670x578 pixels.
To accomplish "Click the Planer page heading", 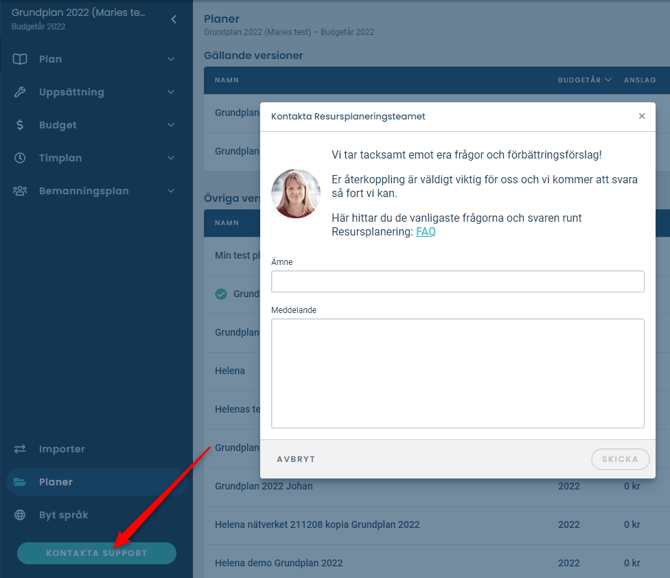I will point(221,19).
